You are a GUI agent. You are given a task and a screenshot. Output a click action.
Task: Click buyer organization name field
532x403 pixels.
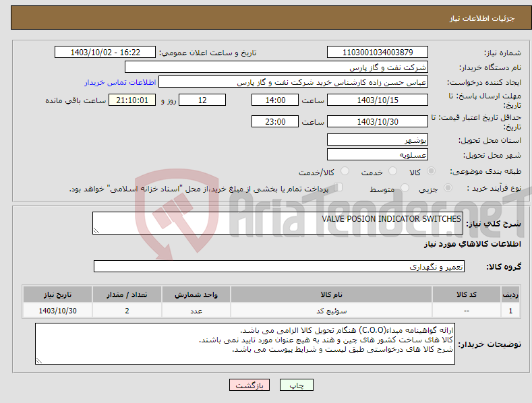click(276, 67)
